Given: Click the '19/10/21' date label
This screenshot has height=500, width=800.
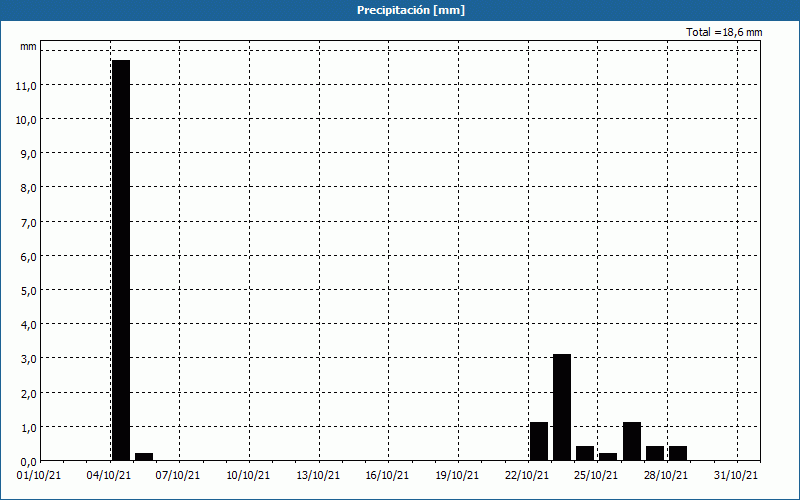Looking at the screenshot, I should coord(457,476).
